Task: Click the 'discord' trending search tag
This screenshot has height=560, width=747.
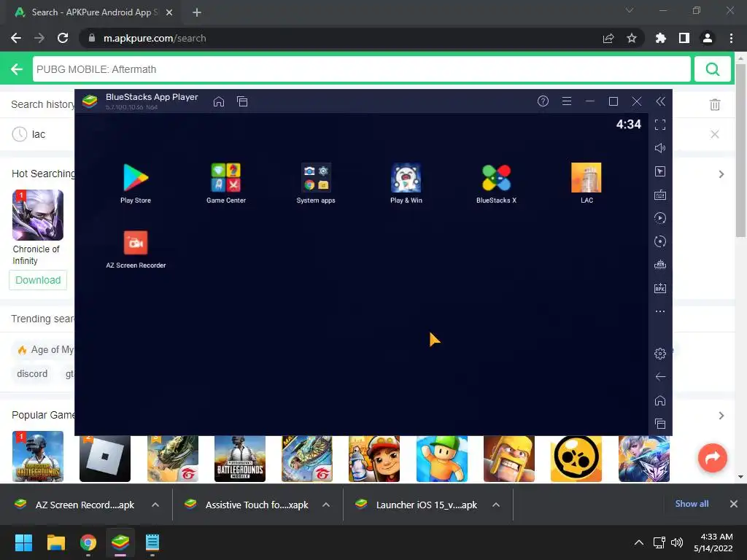Action: [32, 374]
